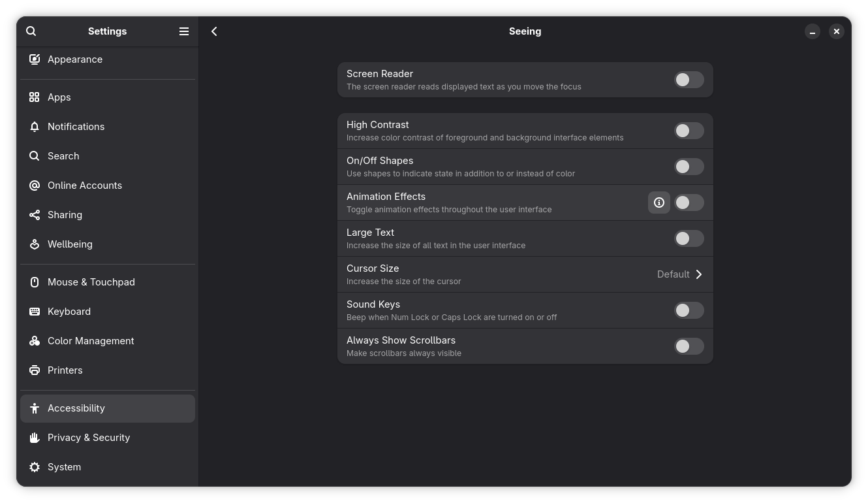The width and height of the screenshot is (868, 503).
Task: Click the Keyboard icon in sidebar
Action: point(35,312)
